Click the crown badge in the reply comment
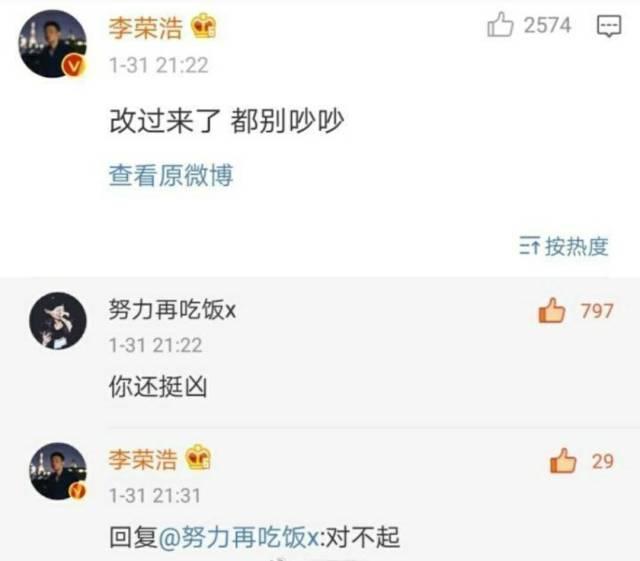Screen dimensions: 640x561 tap(198, 457)
